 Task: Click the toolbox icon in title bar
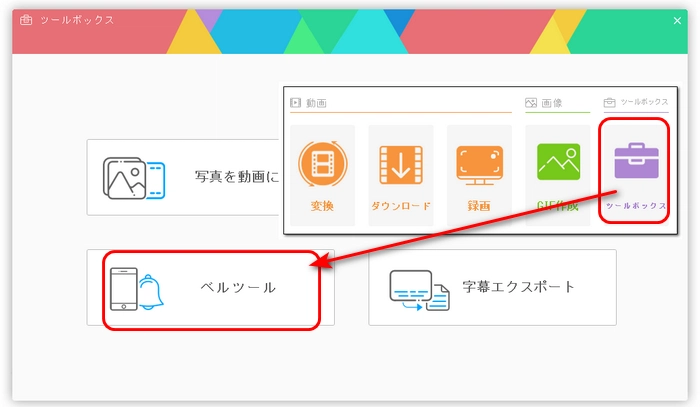pos(26,20)
